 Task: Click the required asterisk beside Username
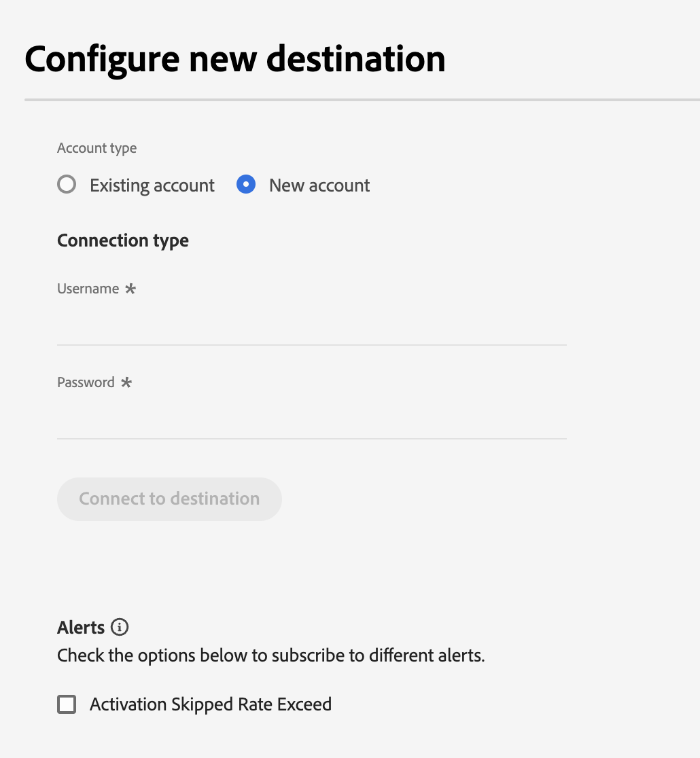tap(130, 289)
